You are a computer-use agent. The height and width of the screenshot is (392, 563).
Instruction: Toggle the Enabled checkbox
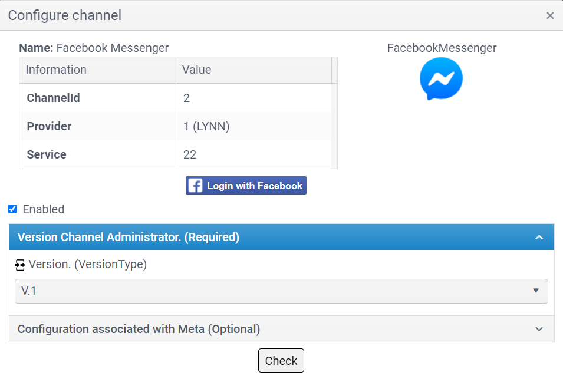(12, 209)
